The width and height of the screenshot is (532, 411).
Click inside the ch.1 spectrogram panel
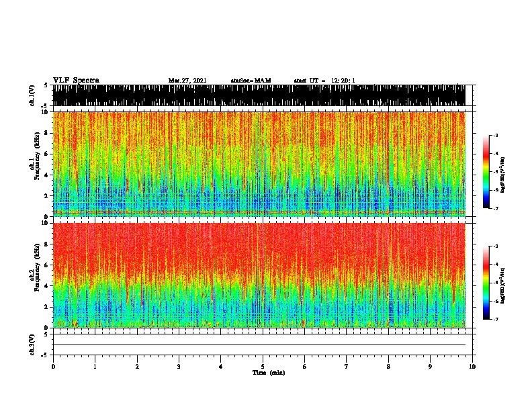click(259, 164)
